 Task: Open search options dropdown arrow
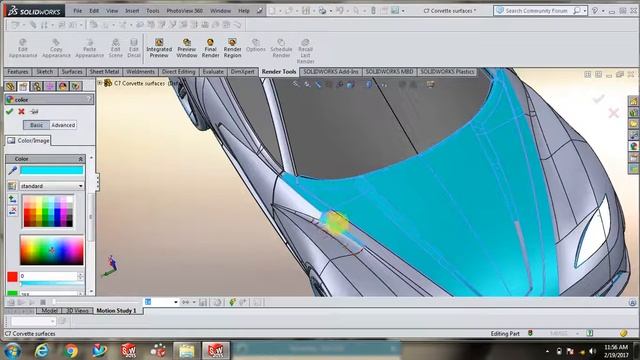coord(585,11)
